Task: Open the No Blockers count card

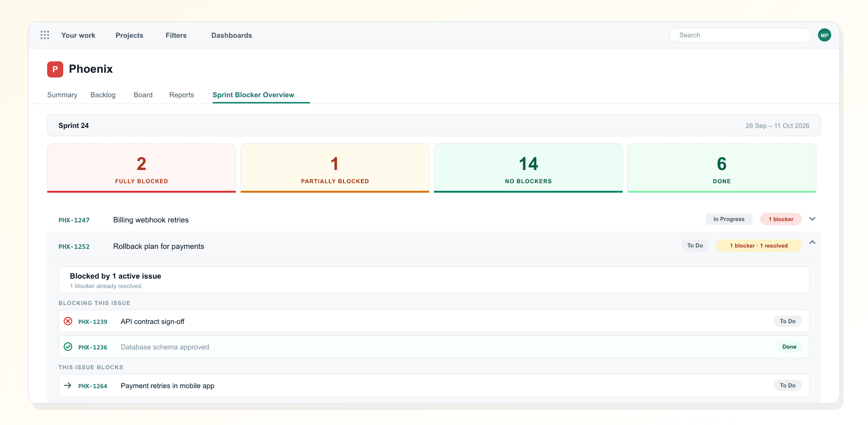Action: pyautogui.click(x=528, y=168)
